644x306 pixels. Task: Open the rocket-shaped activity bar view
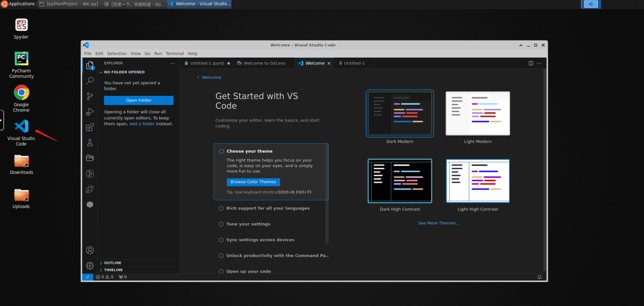pos(90,189)
